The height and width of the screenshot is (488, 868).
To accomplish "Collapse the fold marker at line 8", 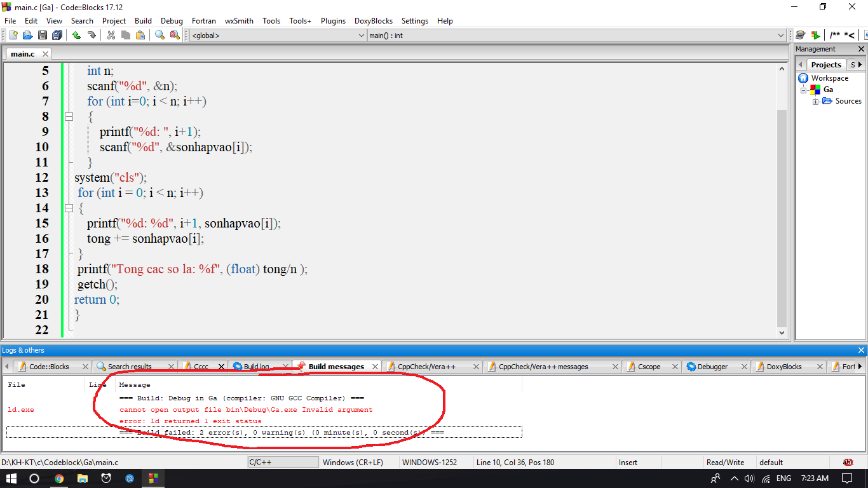I will (x=69, y=116).
